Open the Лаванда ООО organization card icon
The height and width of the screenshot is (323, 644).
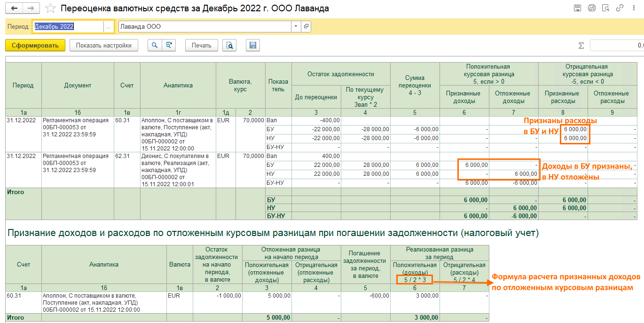click(x=306, y=27)
